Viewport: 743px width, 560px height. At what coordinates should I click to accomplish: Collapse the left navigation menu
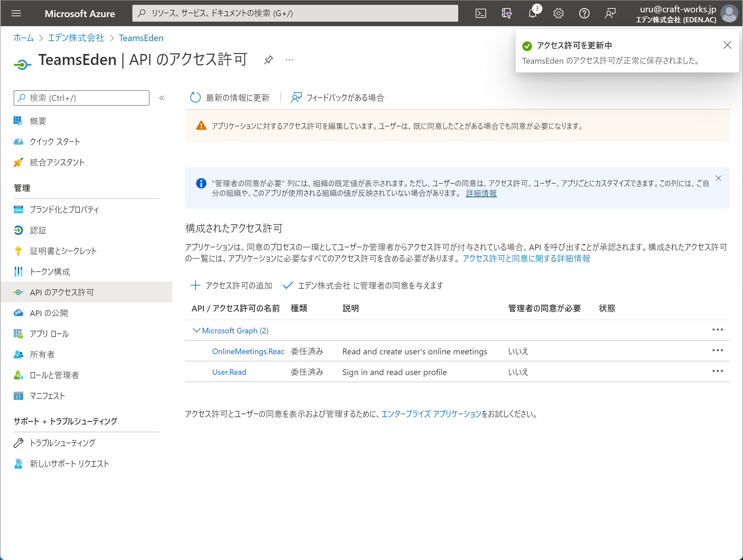coord(162,98)
